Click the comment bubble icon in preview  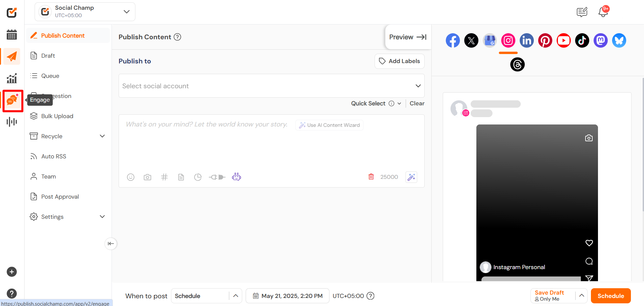(x=589, y=261)
